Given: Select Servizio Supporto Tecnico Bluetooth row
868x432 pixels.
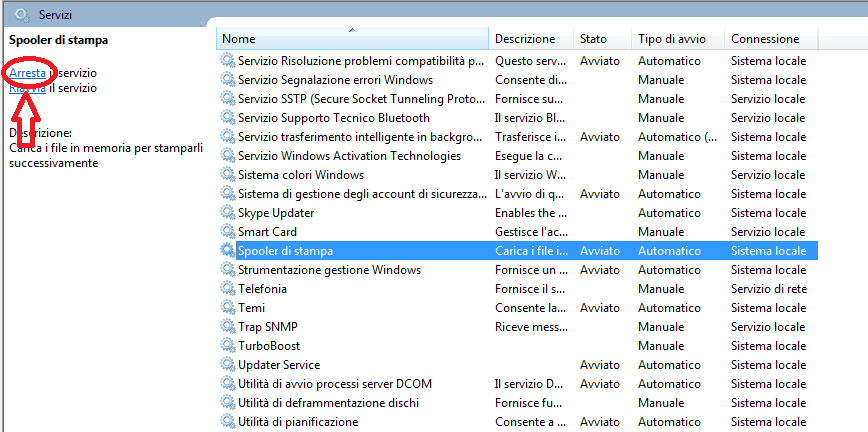Looking at the screenshot, I should 518,118.
